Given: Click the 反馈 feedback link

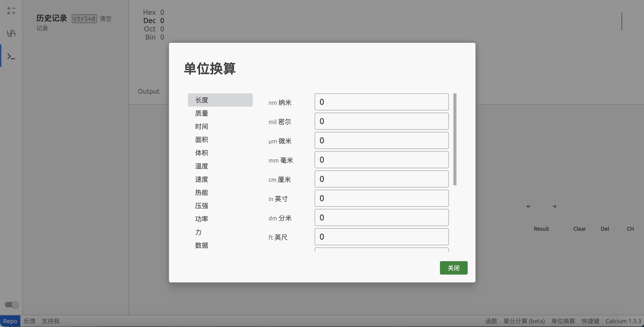Looking at the screenshot, I should click(x=29, y=321).
